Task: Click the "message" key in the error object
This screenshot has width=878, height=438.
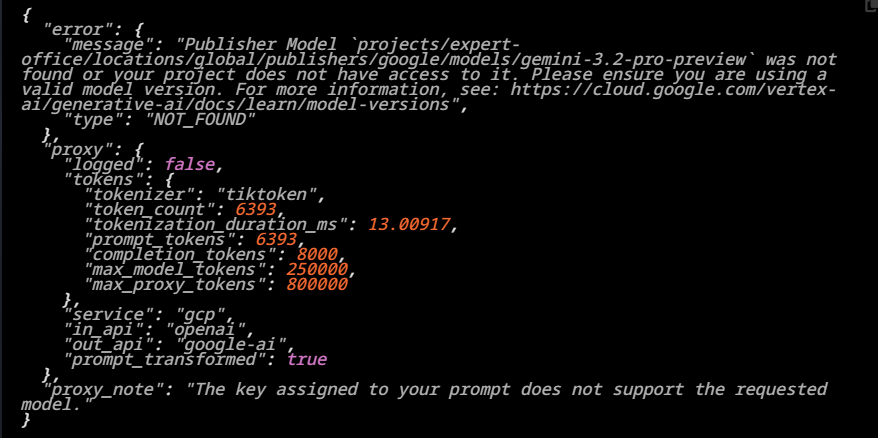Action: (x=101, y=46)
